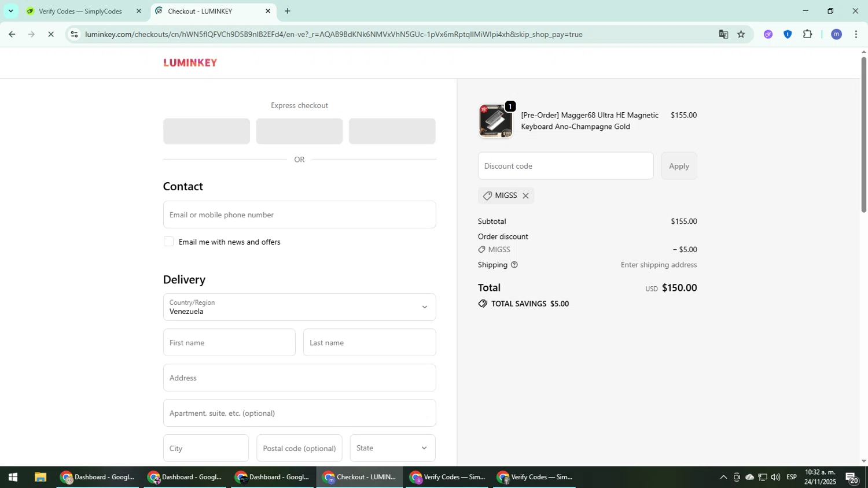Click into the First name field

coord(229,342)
